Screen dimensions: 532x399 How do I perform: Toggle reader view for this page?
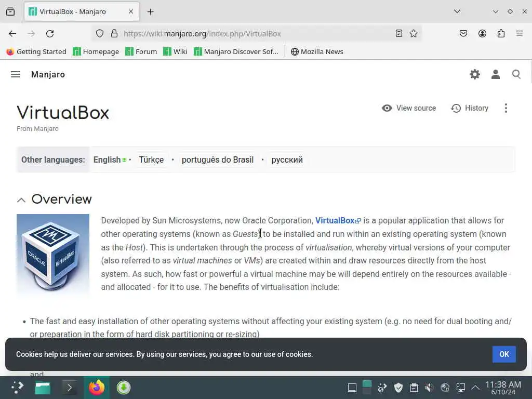click(x=399, y=33)
